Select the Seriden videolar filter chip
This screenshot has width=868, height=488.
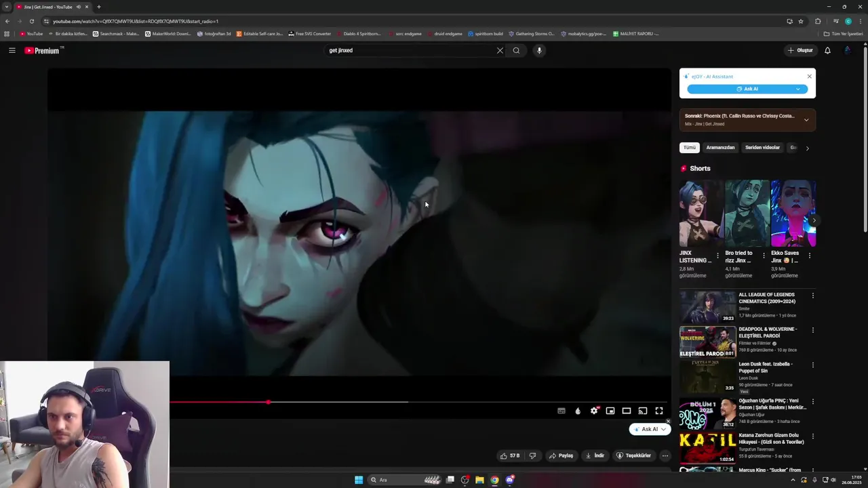click(x=762, y=147)
